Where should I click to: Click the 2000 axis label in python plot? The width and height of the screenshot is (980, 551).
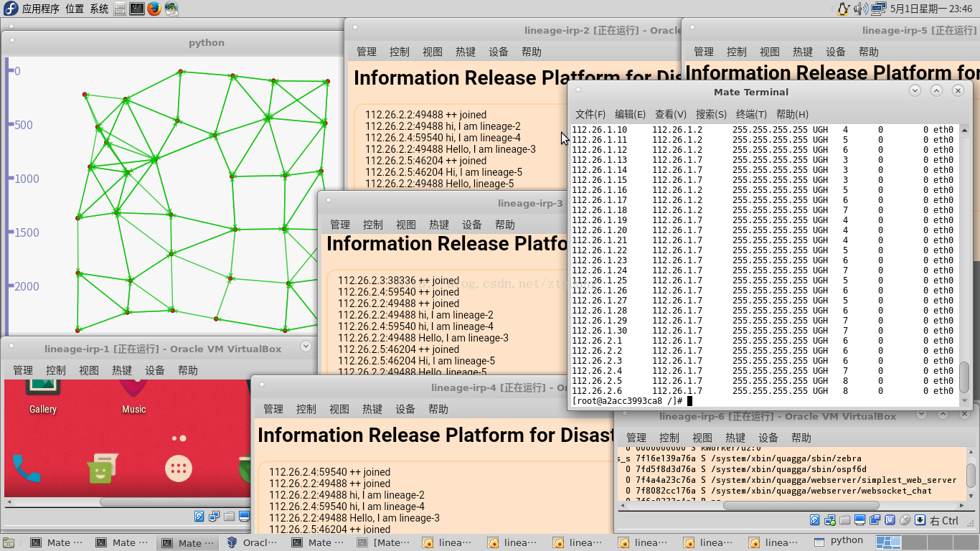pyautogui.click(x=27, y=286)
